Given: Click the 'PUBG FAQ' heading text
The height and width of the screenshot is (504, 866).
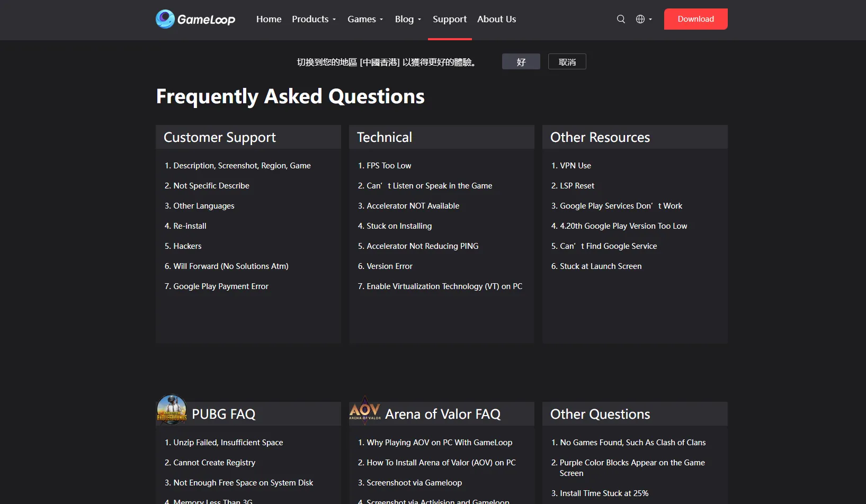Looking at the screenshot, I should click(224, 414).
